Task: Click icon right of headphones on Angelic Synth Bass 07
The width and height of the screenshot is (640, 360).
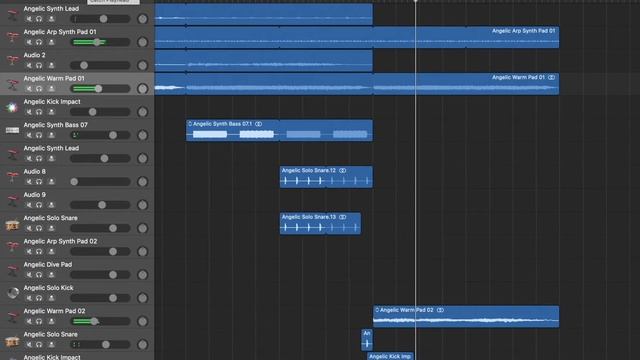Action: click(x=51, y=135)
